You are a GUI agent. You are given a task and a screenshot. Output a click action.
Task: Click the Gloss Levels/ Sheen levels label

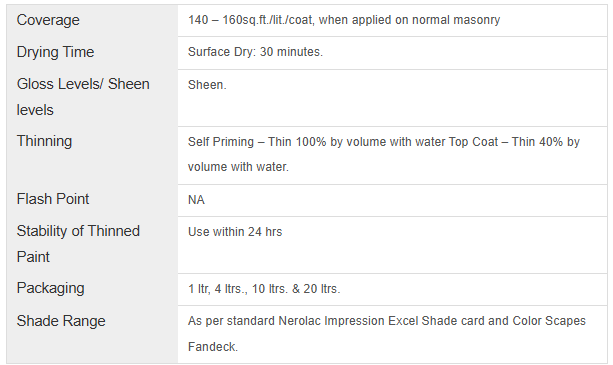(x=83, y=97)
